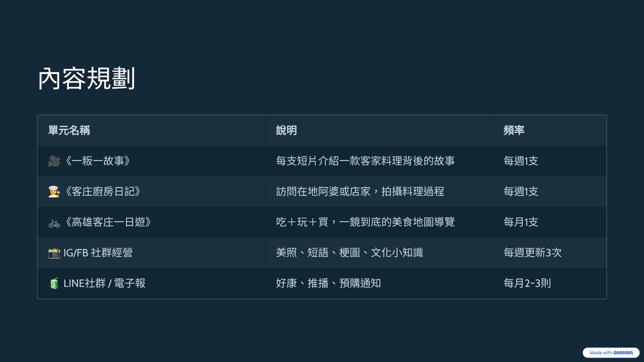644x362 pixels.
Task: Select description 好康、推播、預購通知
Action: coord(328,283)
